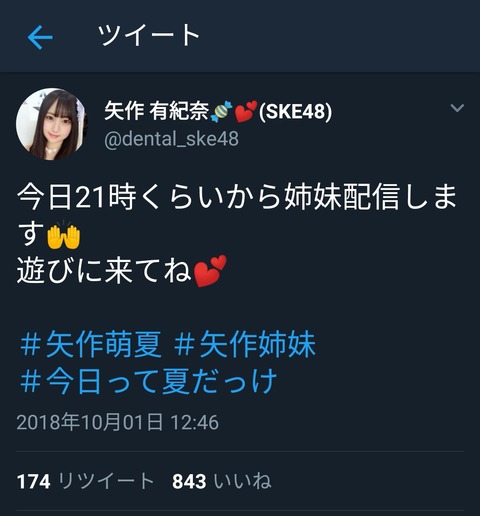
Task: Open the @dental_ske48 handle
Action: click(x=171, y=139)
